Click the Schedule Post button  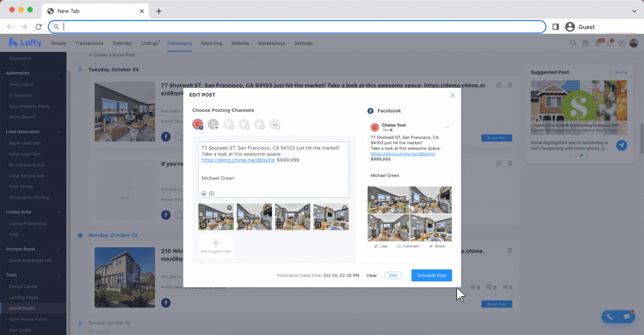(431, 275)
